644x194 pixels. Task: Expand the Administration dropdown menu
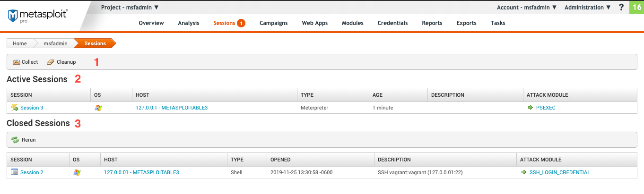click(x=587, y=7)
